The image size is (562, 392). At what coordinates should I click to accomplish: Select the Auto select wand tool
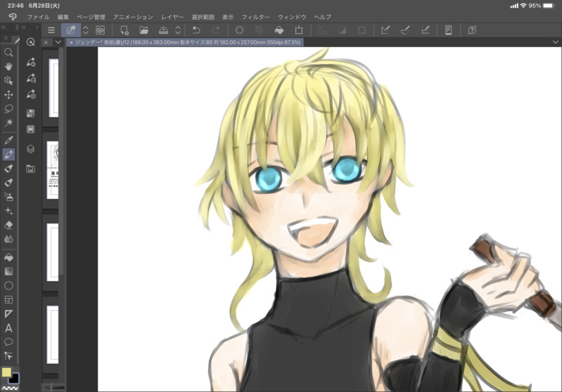click(x=8, y=123)
